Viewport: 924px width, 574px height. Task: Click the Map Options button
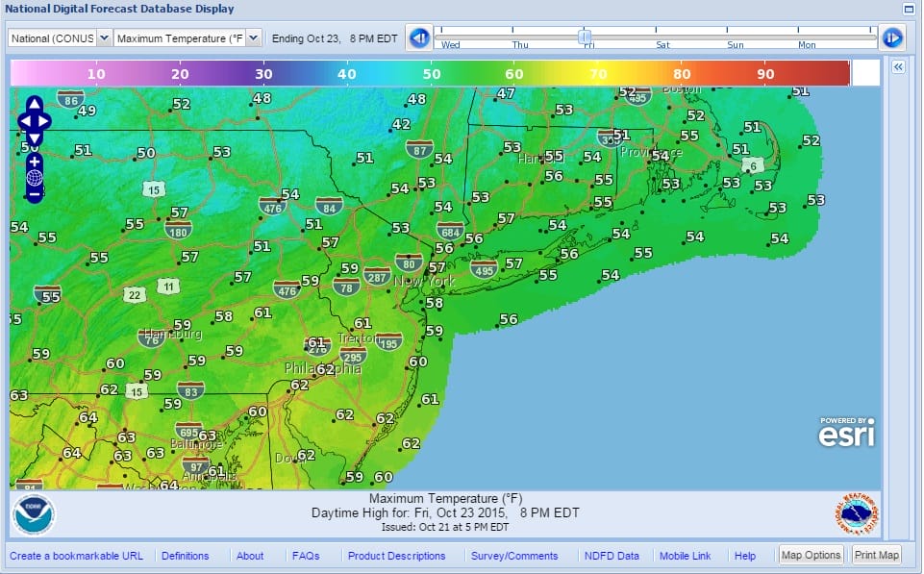pyautogui.click(x=812, y=556)
